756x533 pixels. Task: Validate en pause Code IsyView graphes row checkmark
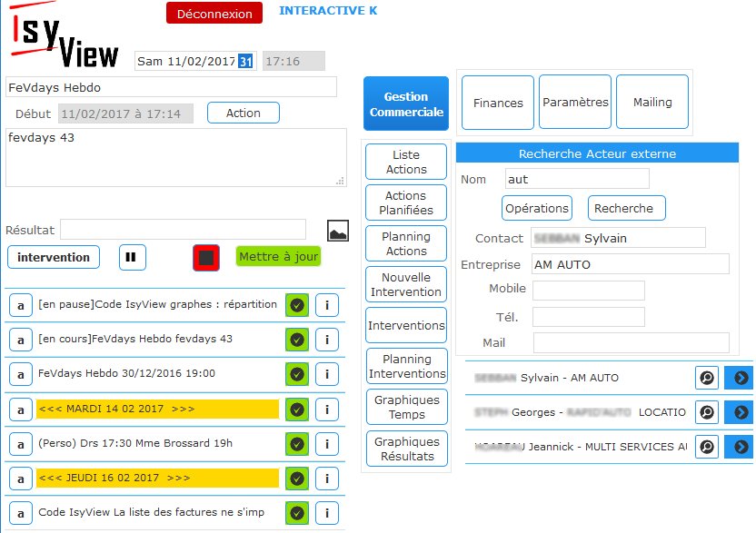coord(297,305)
